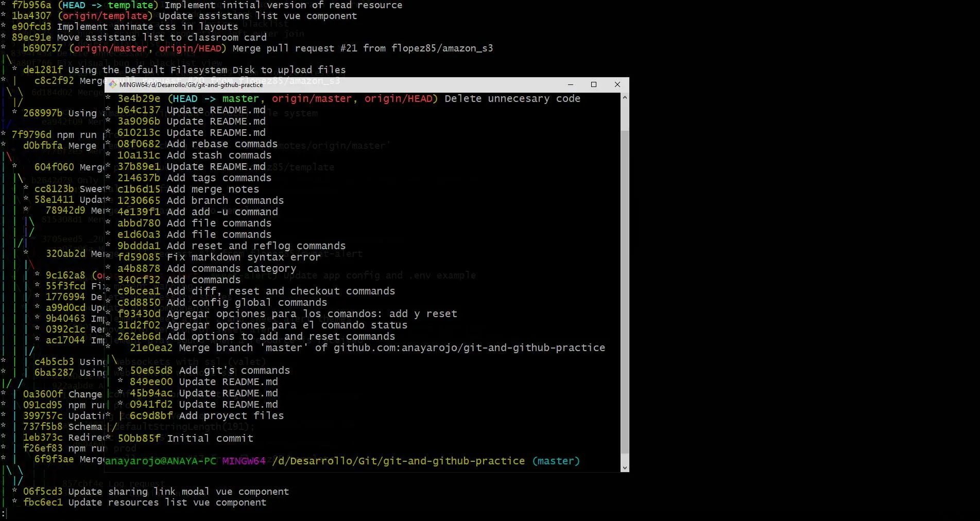Click commit 10a131c Add stash commads
The height and width of the screenshot is (521, 980).
click(194, 155)
